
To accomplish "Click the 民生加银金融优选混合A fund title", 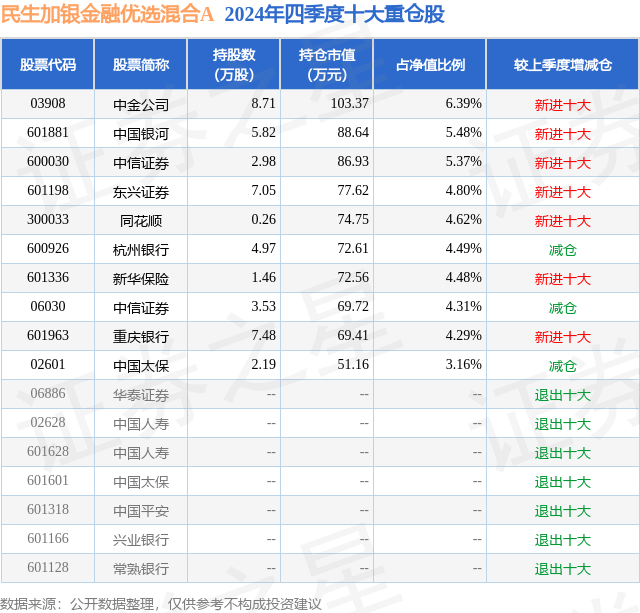I will (x=107, y=15).
